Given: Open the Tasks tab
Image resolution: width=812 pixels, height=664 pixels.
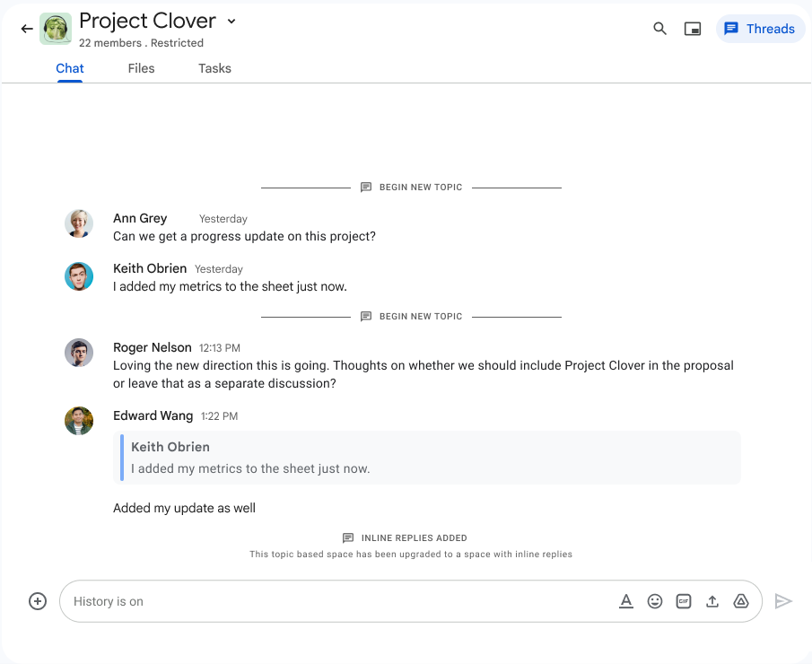Looking at the screenshot, I should tap(214, 68).
